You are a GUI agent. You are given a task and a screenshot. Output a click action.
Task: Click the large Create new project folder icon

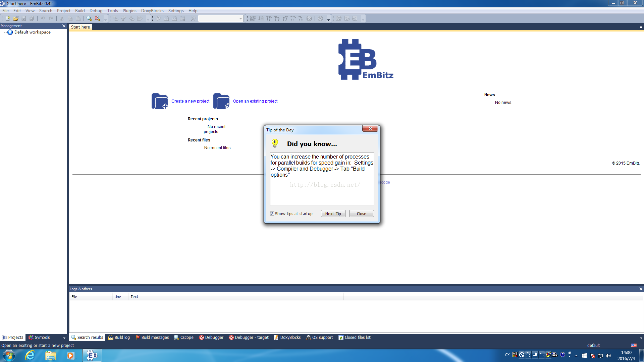[160, 101]
